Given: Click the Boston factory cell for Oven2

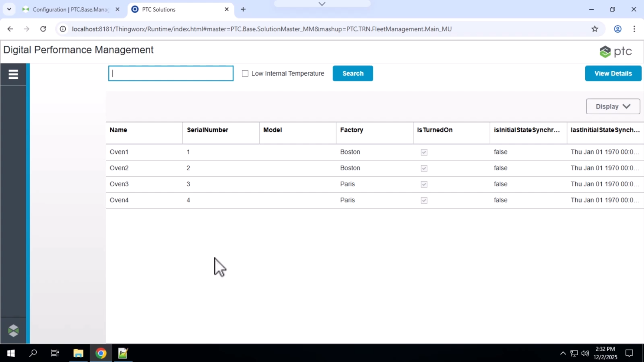Looking at the screenshot, I should (x=350, y=168).
